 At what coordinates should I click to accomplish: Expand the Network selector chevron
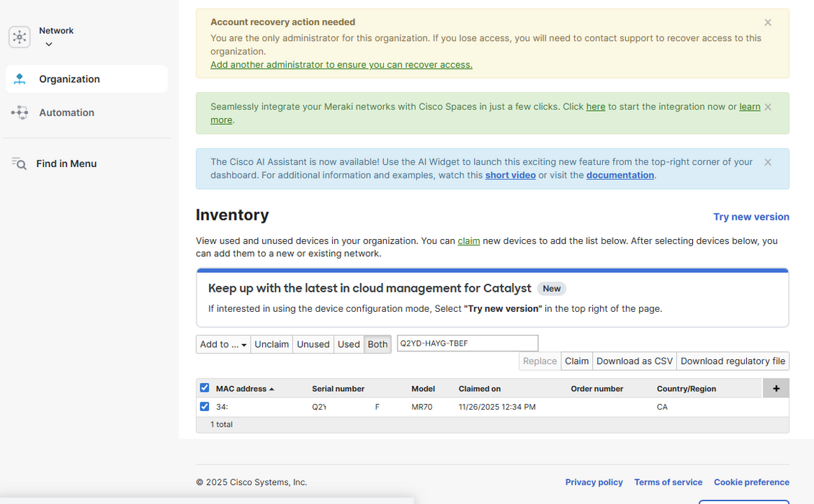pyautogui.click(x=49, y=45)
